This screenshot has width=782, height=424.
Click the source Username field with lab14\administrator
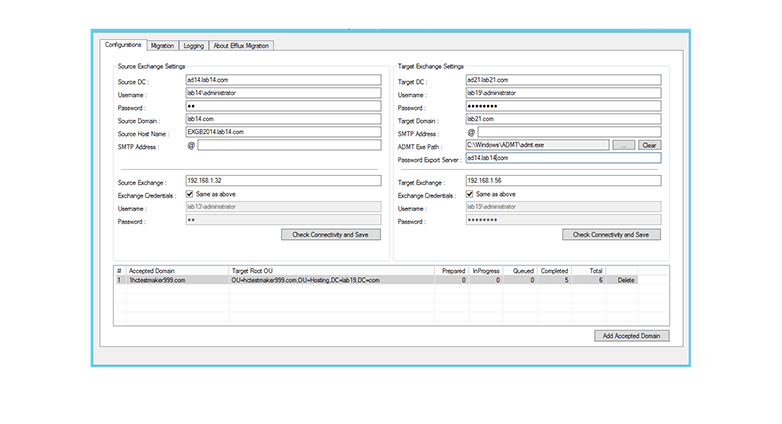click(283, 93)
